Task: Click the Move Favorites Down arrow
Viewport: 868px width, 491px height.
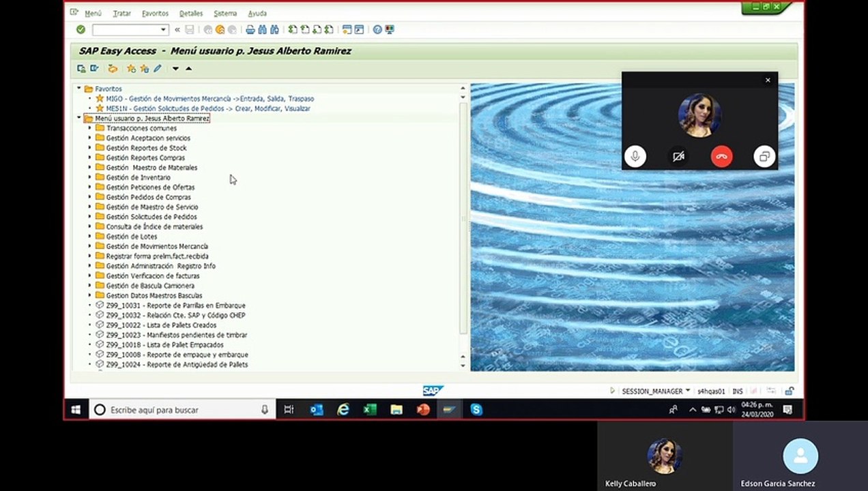Action: pyautogui.click(x=175, y=68)
